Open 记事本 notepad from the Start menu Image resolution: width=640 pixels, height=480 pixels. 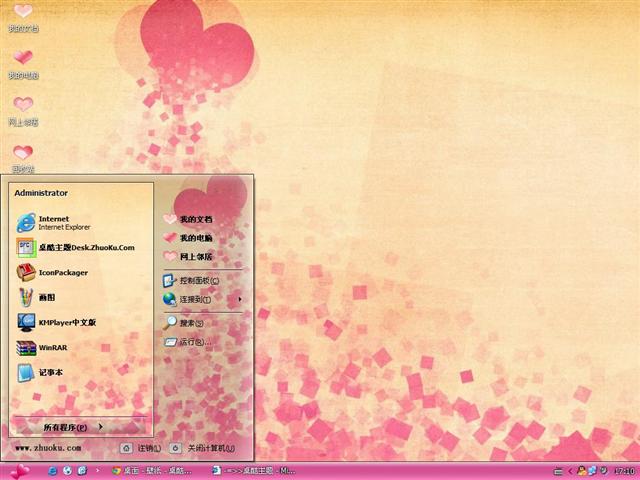(x=50, y=372)
